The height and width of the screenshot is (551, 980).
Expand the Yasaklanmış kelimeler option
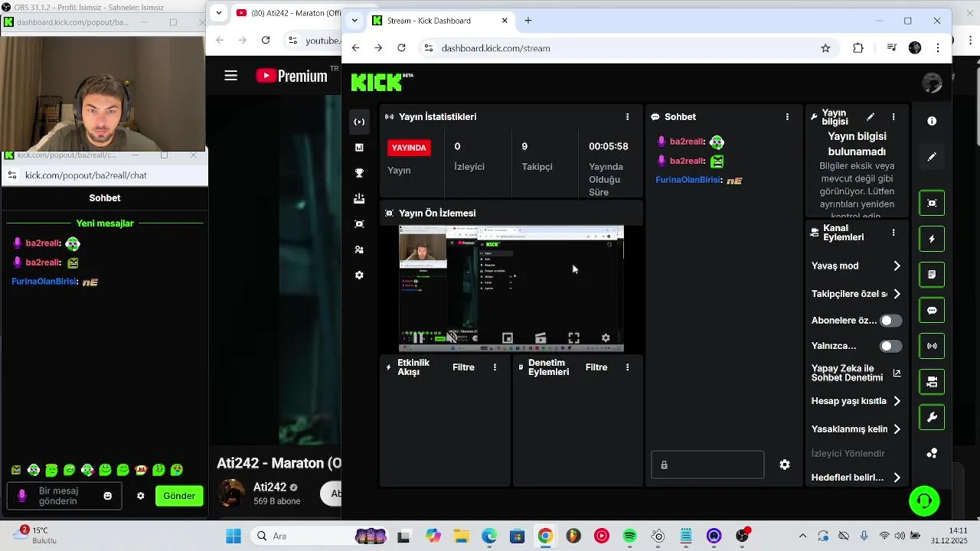point(857,429)
